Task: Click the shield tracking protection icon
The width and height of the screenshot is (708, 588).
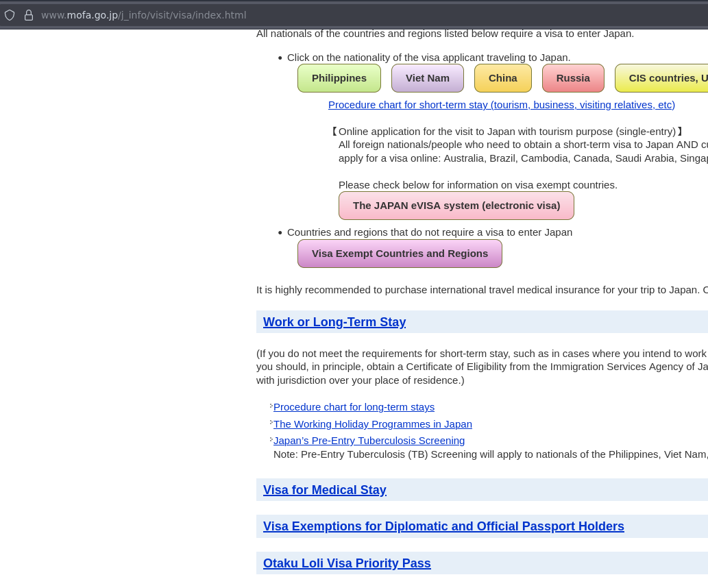Action: (10, 15)
